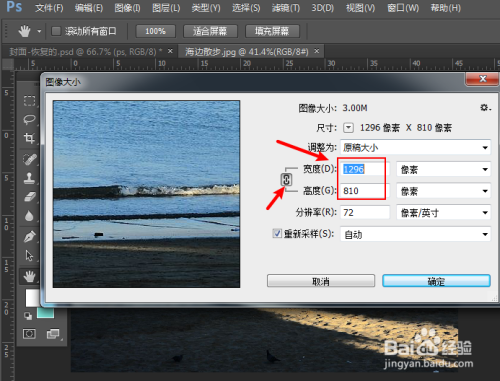Open the 文件(F) menu
Screen dimensions: 500x381
coord(49,8)
